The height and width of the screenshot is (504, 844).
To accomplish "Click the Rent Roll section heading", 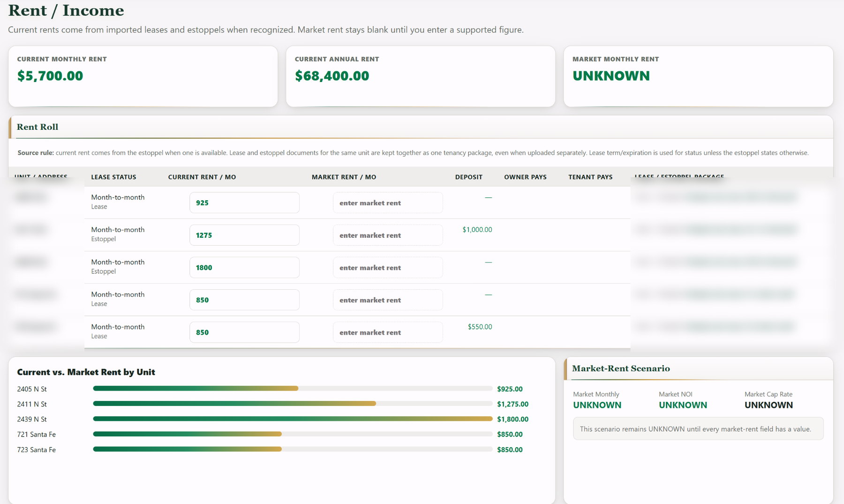I will click(x=38, y=127).
